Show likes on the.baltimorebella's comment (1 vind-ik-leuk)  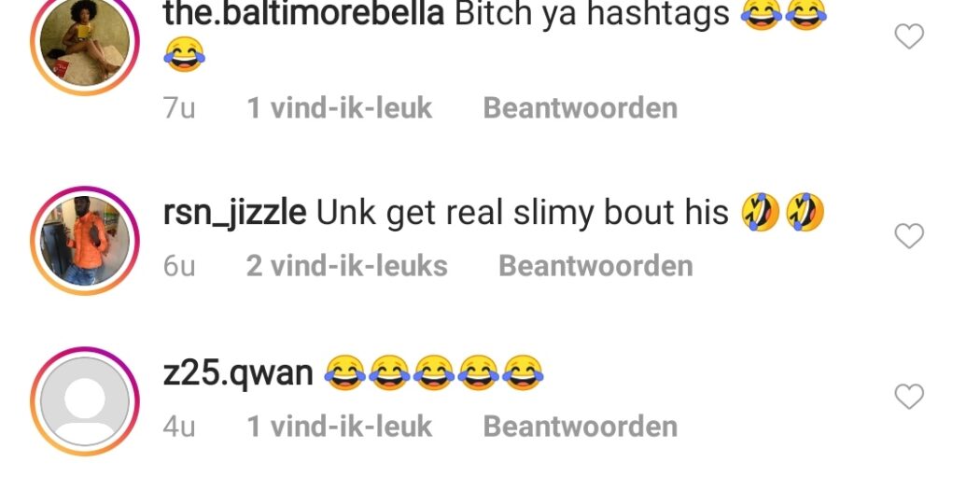point(340,108)
